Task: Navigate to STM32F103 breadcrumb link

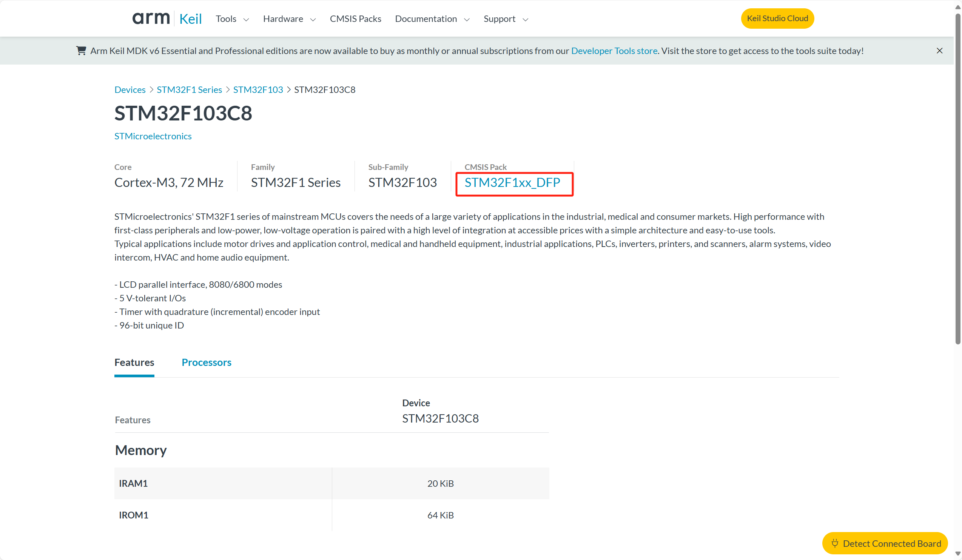Action: pos(258,90)
